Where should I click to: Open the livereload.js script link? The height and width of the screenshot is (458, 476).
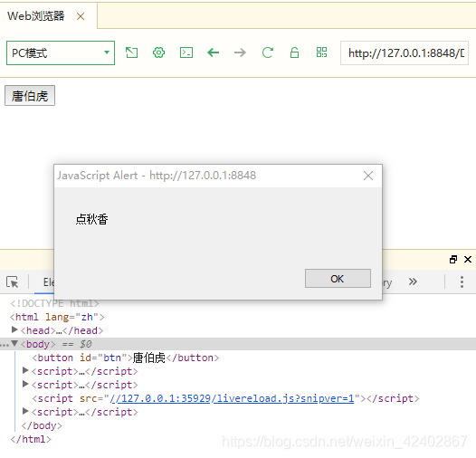[232, 398]
